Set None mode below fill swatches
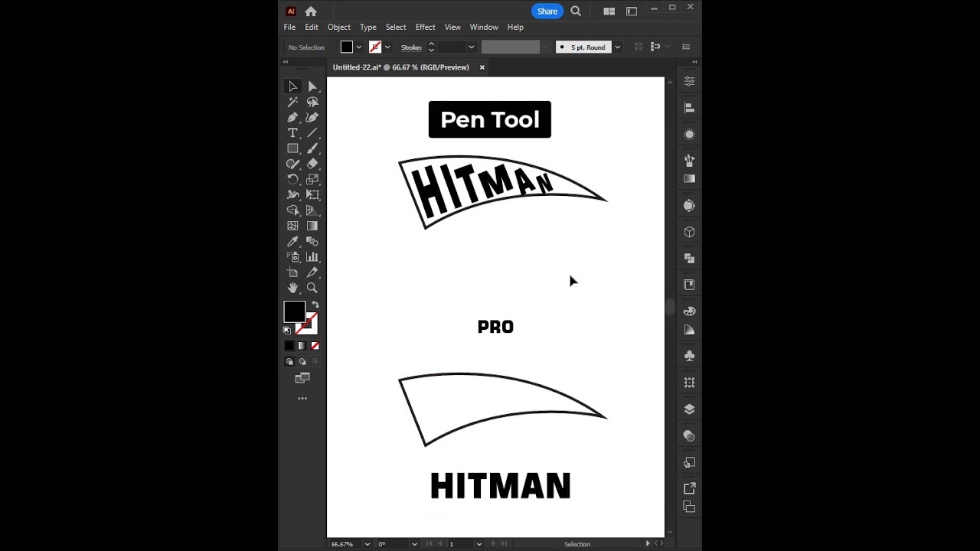 click(315, 346)
